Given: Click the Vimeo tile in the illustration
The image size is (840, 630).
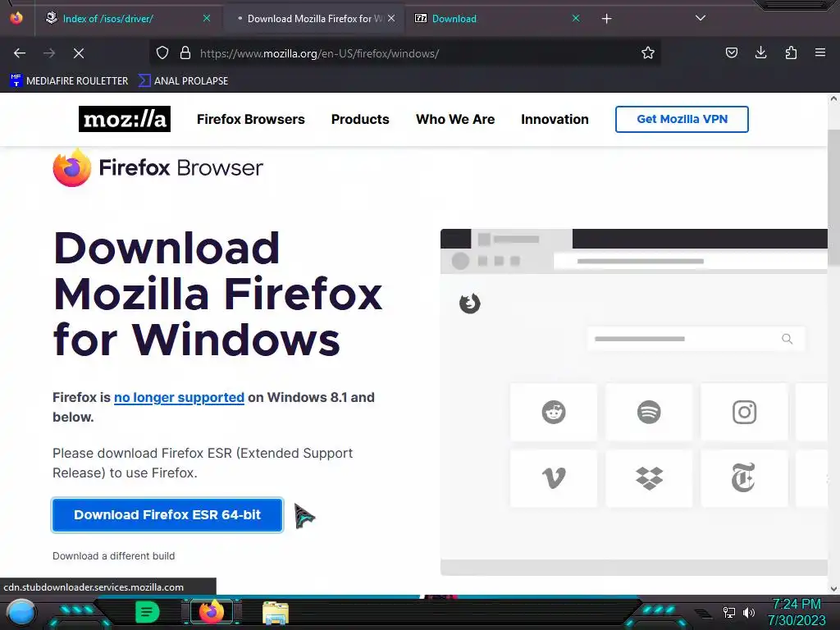Looking at the screenshot, I should [x=554, y=478].
